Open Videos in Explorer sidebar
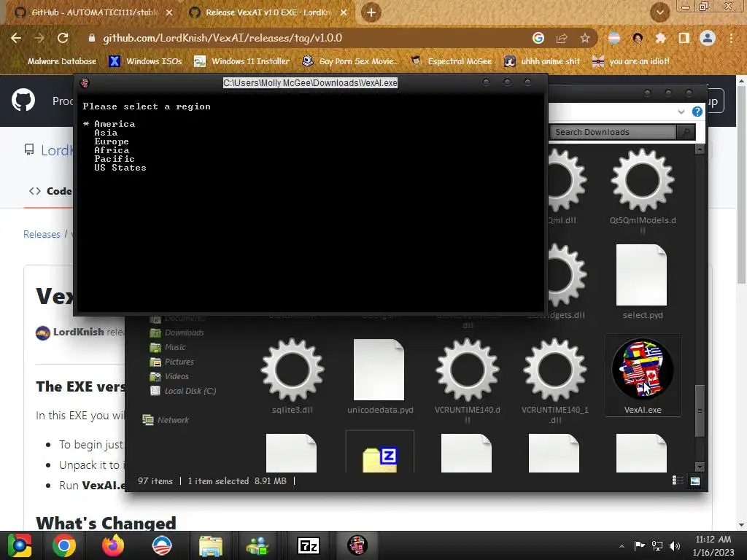This screenshot has height=560, width=747. point(169,376)
